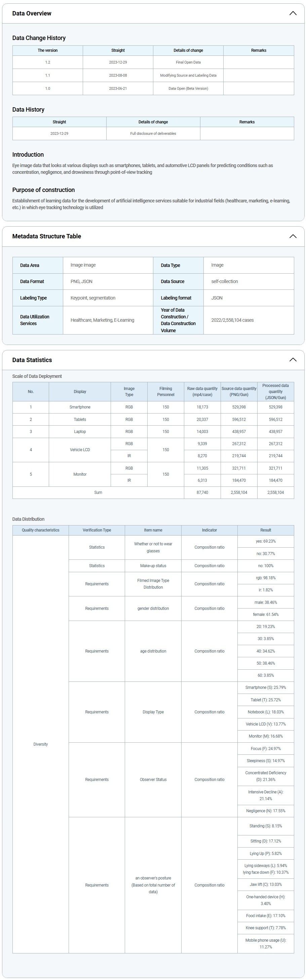
Task: Click the Quality characteristics column header
Action: click(x=40, y=530)
